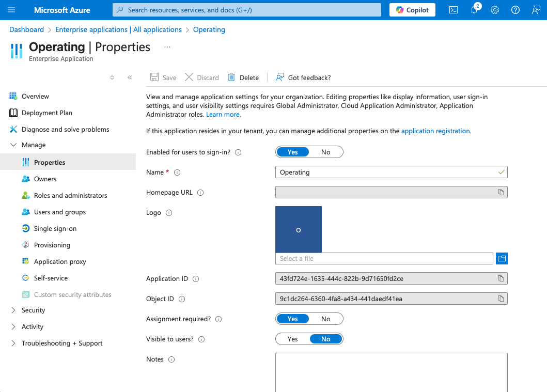
Task: Set Enabled for users to sign-in to No
Action: click(x=326, y=152)
